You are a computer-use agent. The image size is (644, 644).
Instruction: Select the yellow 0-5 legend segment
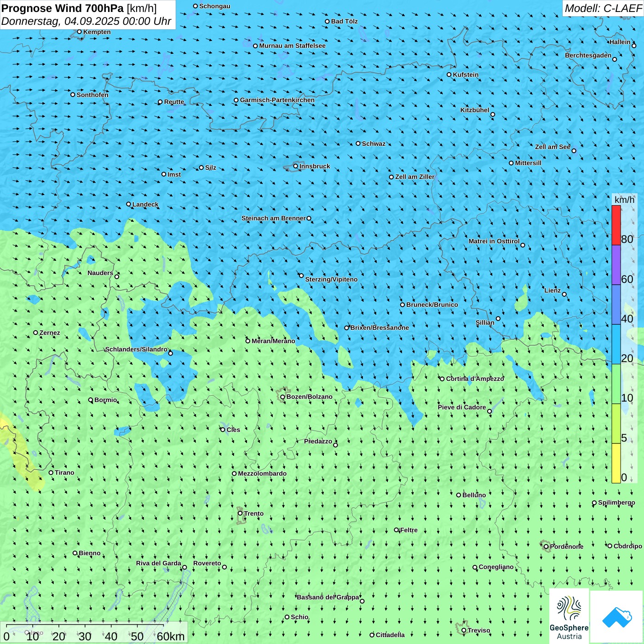[616, 463]
